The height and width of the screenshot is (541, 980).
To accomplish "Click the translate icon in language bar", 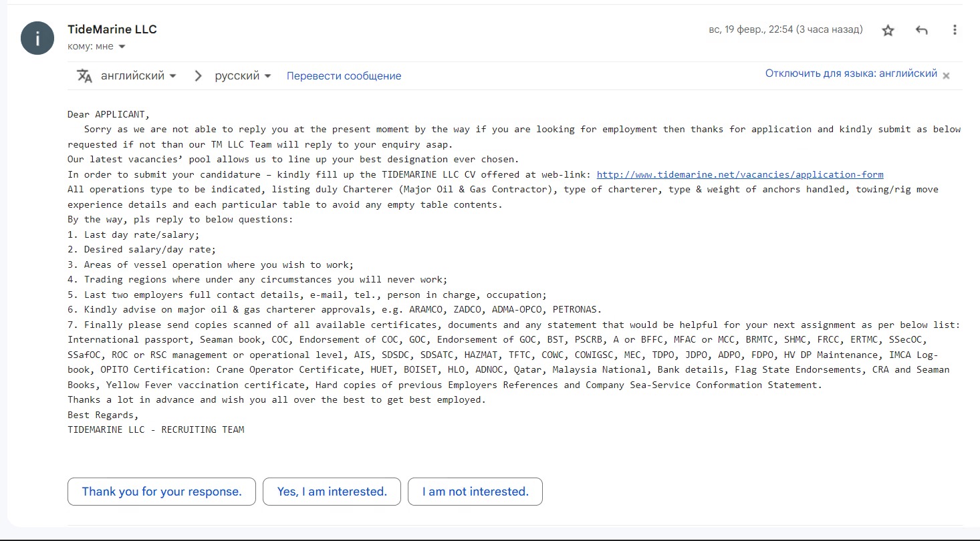I will tap(84, 75).
